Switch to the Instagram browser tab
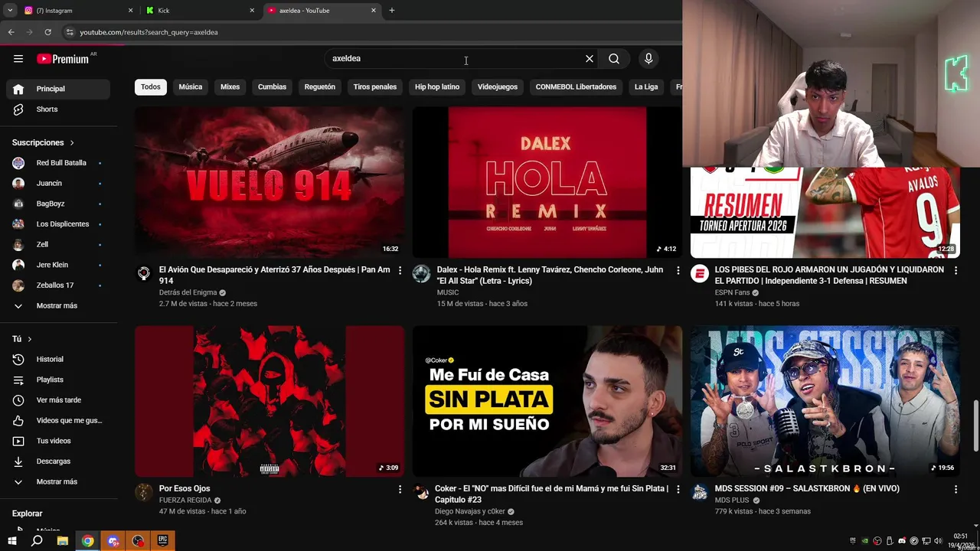Screen dimensions: 980x551 (x=77, y=11)
